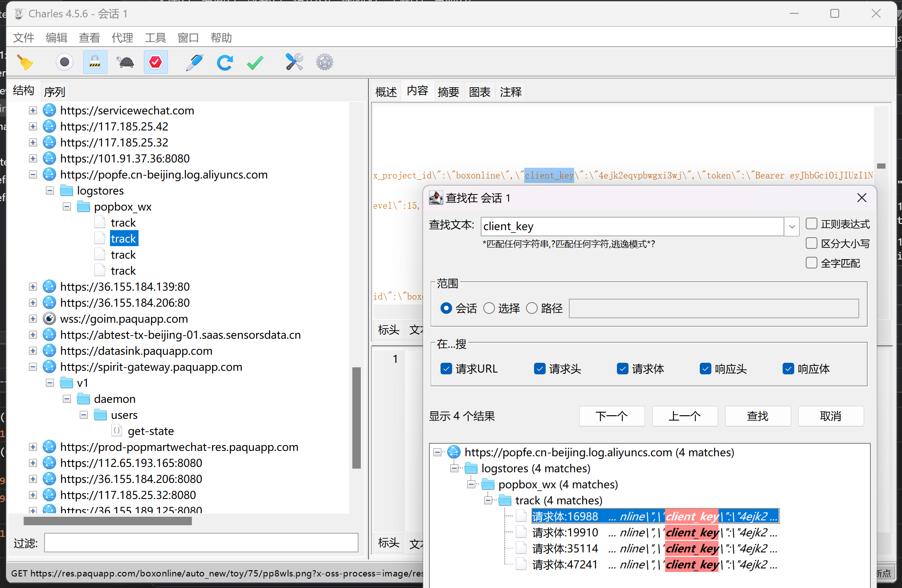Click the Find dialog title icon
Screen dimensions: 902x588
[436, 198]
